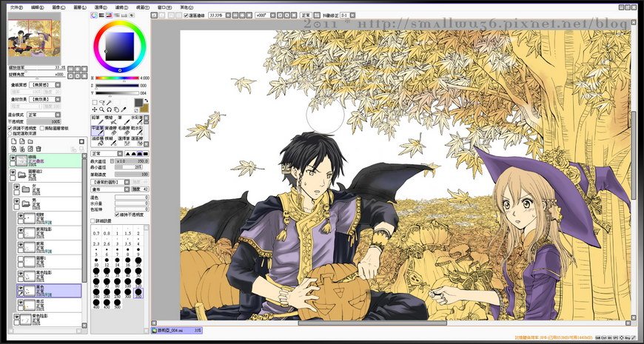
Task: Open the 濾鏡 (Filter) menu
Action: point(122,7)
